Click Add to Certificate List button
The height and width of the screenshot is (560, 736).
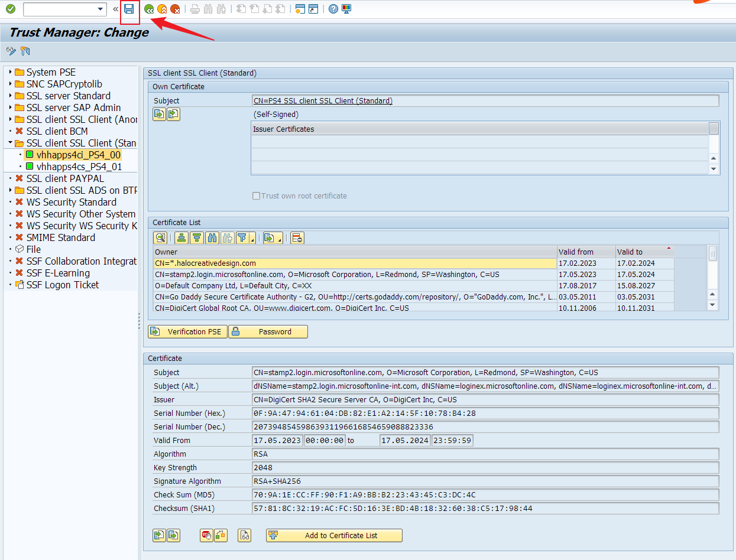(334, 535)
